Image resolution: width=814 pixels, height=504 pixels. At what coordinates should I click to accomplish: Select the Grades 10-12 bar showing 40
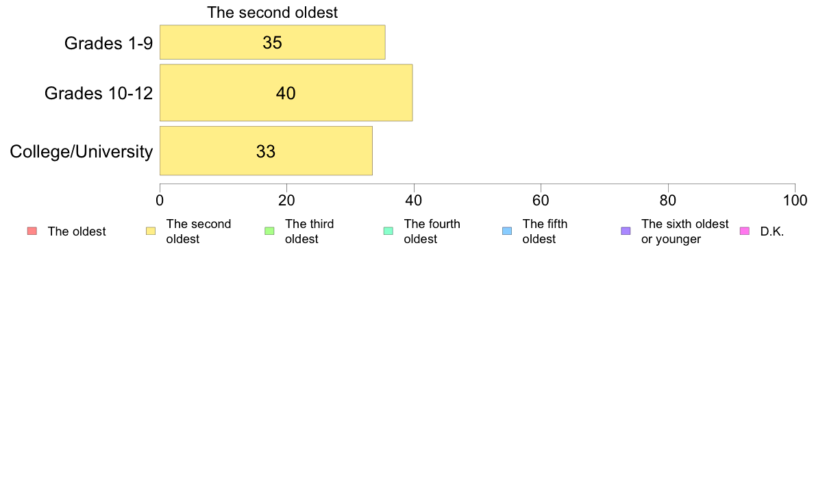click(x=286, y=93)
